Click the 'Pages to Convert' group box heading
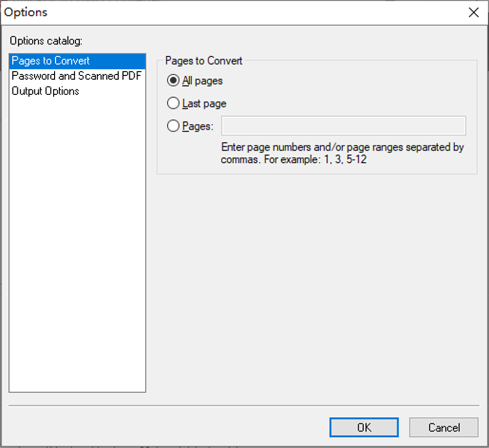489x448 pixels. click(203, 61)
